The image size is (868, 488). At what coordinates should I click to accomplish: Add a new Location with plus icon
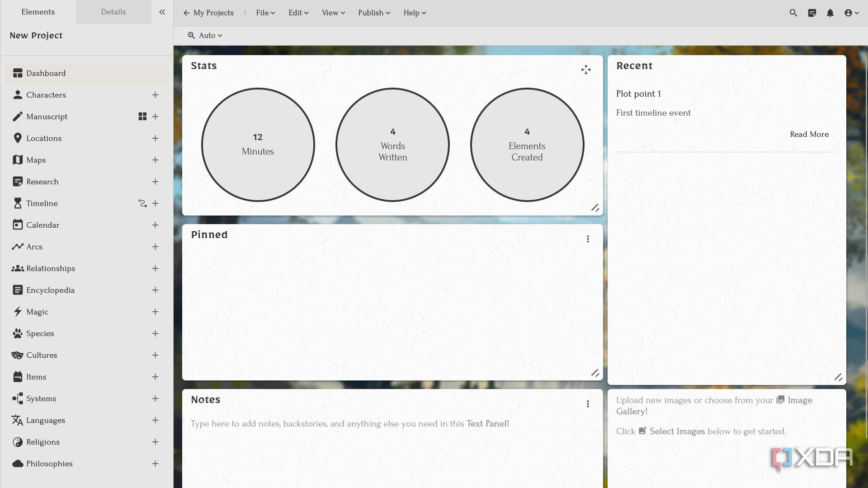click(x=155, y=138)
